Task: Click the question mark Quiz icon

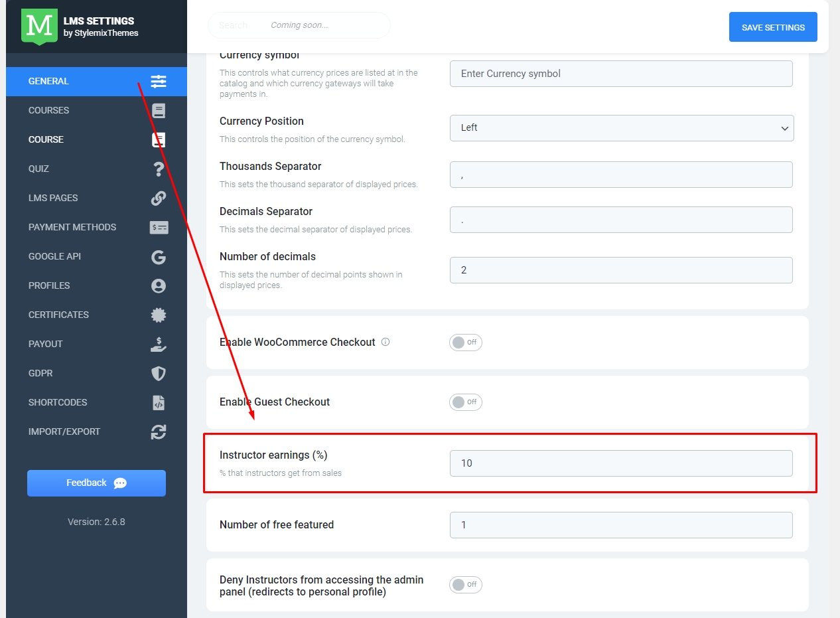Action: [158, 169]
